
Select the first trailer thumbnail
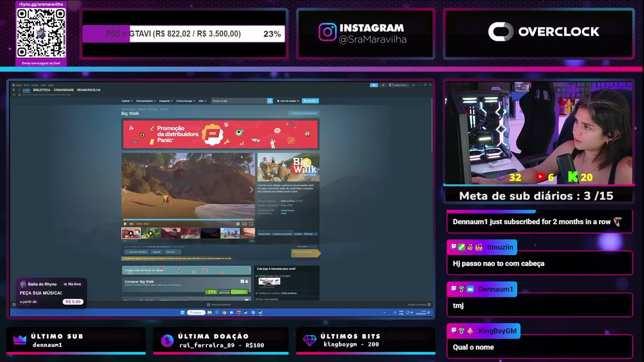[x=131, y=233]
